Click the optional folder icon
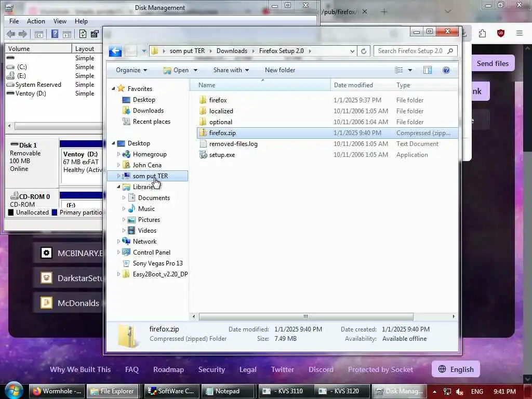532x399 pixels. [x=203, y=122]
